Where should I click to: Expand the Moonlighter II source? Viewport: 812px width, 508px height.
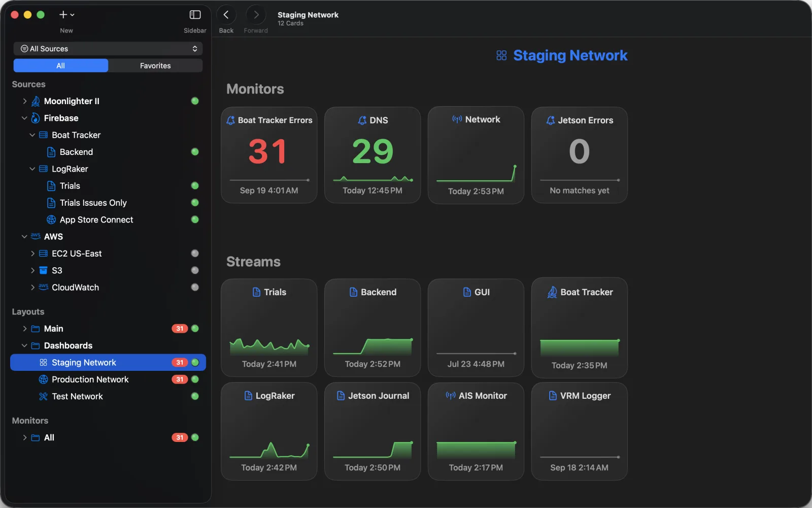tap(24, 101)
